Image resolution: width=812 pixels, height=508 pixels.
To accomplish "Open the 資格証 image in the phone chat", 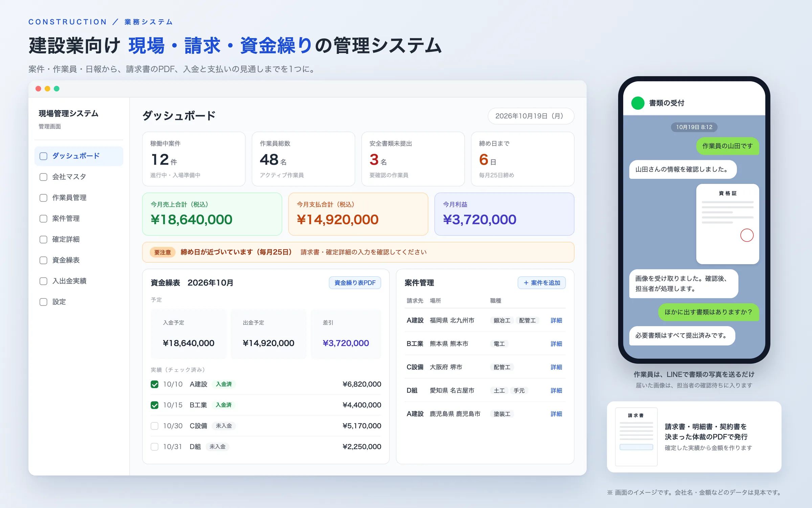I will click(x=728, y=224).
